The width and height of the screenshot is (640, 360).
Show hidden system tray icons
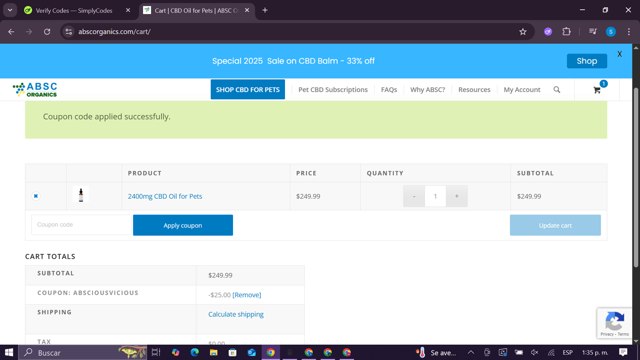tap(471, 352)
